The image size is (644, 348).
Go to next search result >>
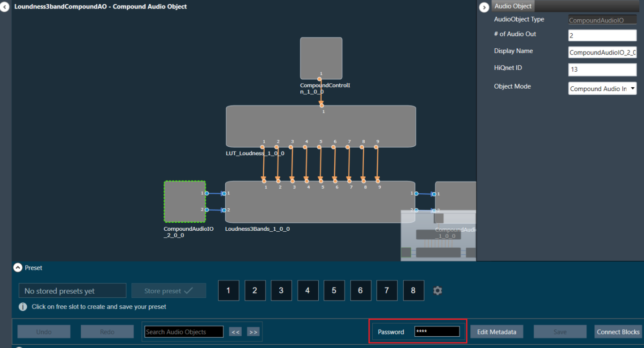click(x=253, y=332)
